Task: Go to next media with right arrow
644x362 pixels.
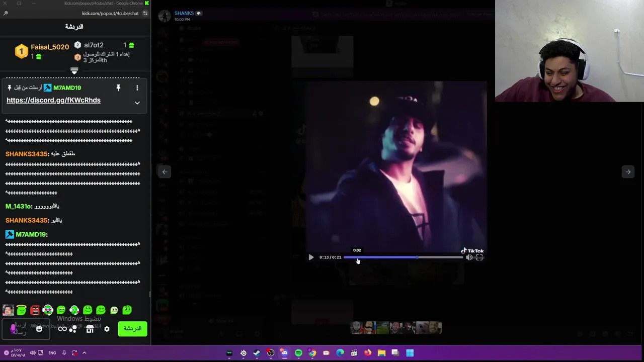Action: 628,172
